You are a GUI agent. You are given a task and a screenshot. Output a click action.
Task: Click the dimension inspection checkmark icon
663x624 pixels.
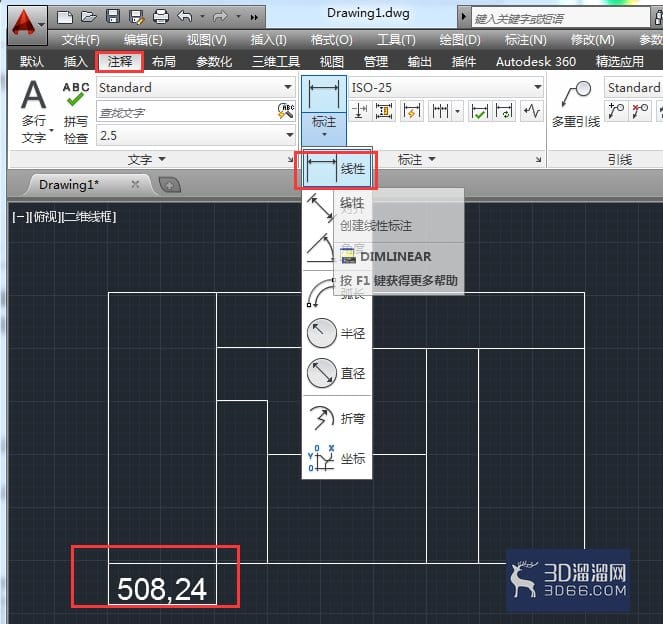[479, 112]
